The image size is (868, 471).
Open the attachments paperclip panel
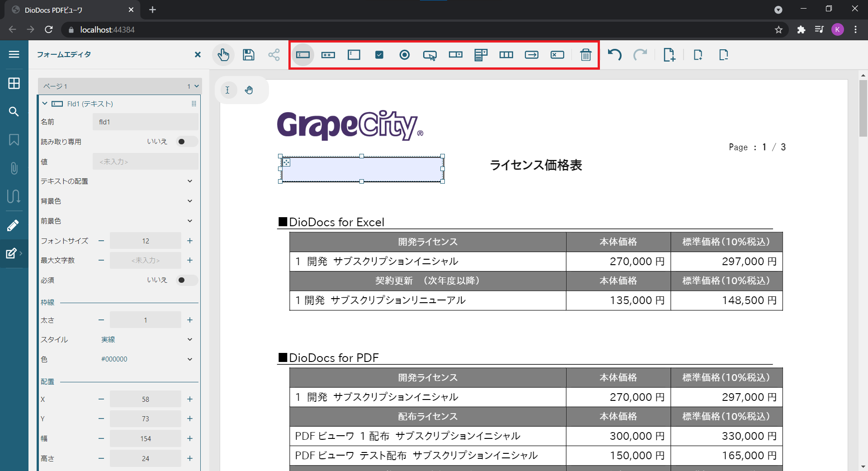[14, 168]
